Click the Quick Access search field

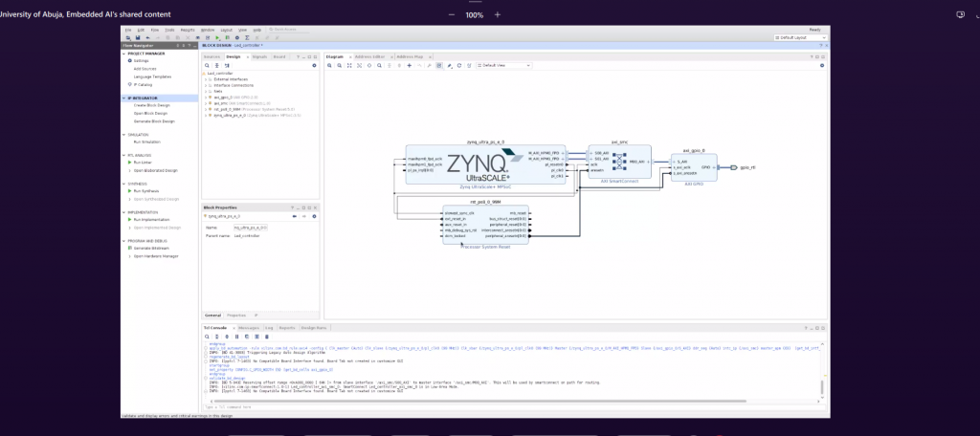click(289, 30)
